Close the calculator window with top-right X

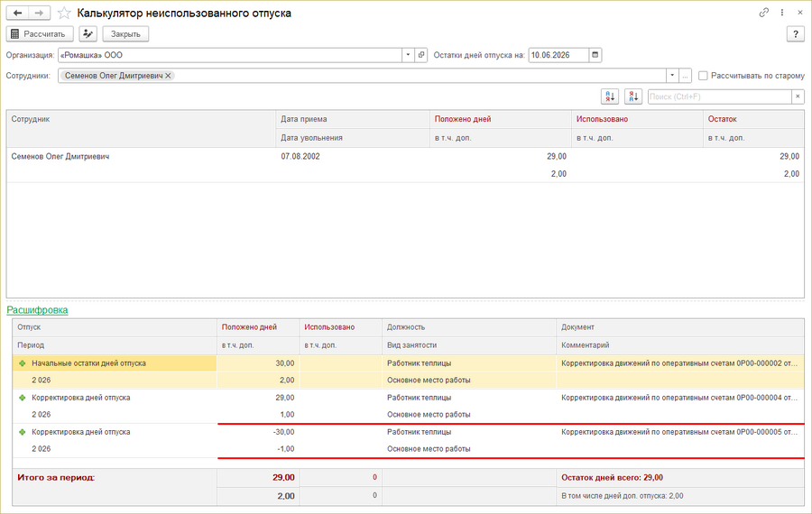pyautogui.click(x=799, y=13)
